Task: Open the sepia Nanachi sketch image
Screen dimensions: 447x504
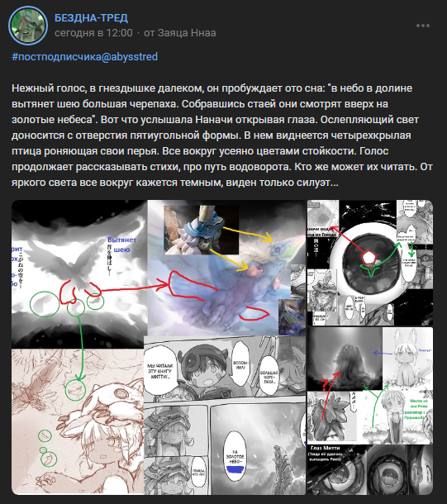Action: pyautogui.click(x=78, y=421)
